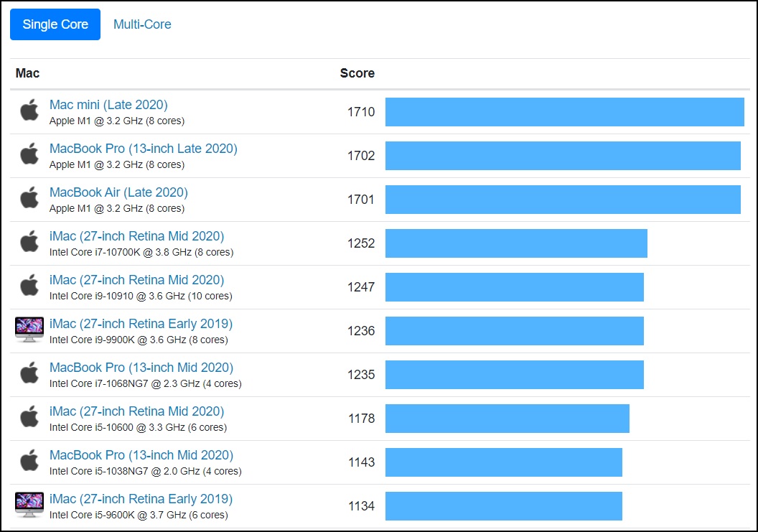Open iMac Early 2019 link with i9-9900K
Screen dimensions: 758x532
[141, 324]
